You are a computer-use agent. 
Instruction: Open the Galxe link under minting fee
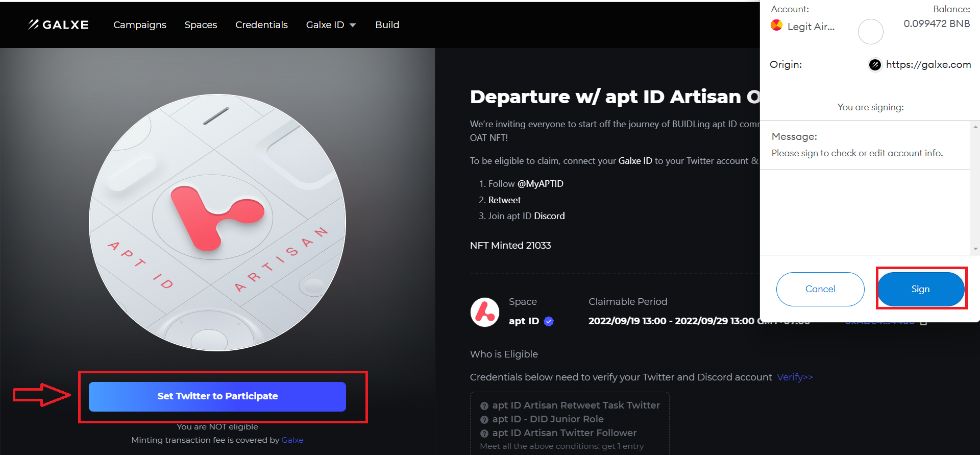[292, 440]
